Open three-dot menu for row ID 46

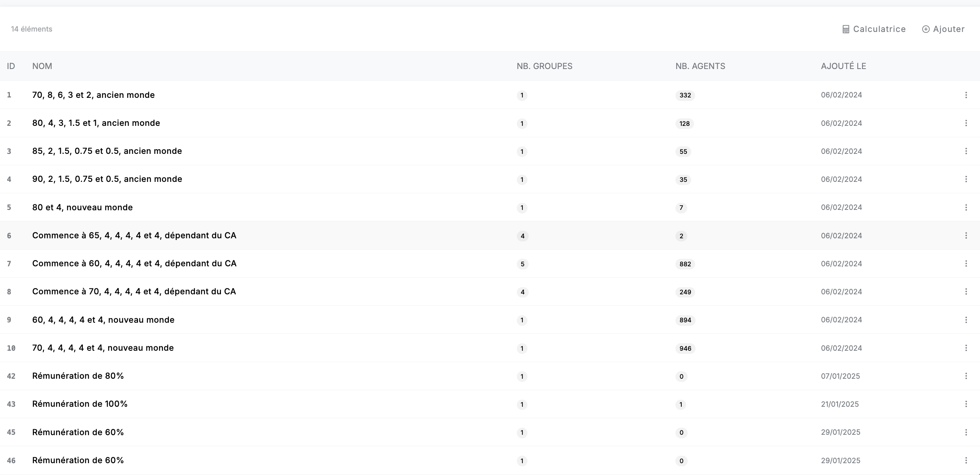966,460
